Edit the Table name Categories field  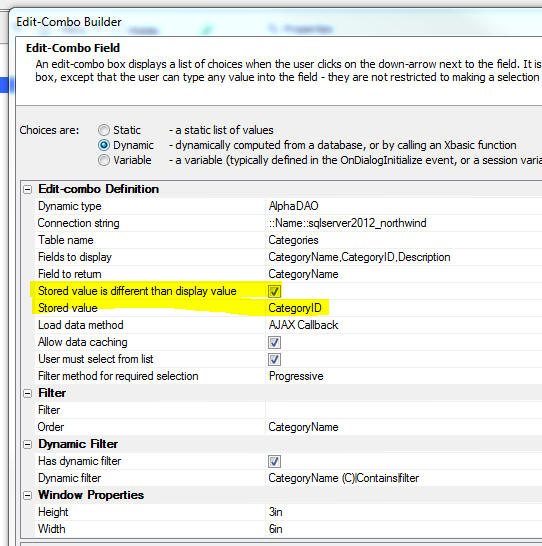pyautogui.click(x=404, y=240)
